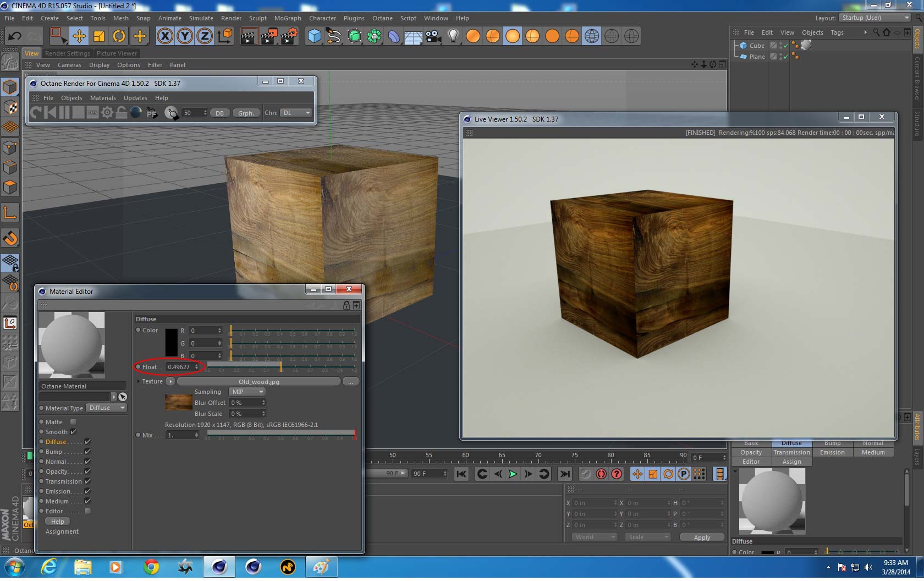The width and height of the screenshot is (924, 581).
Task: Click the black diffuse Color swatch
Action: click(x=171, y=343)
